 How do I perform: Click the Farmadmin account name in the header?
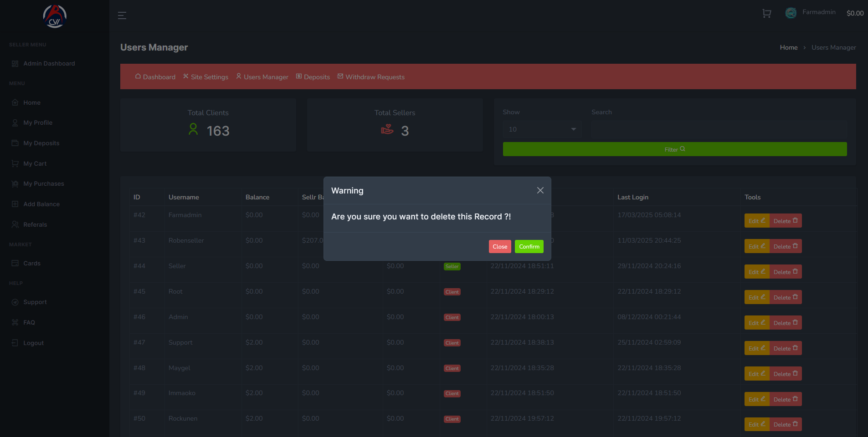tap(819, 12)
